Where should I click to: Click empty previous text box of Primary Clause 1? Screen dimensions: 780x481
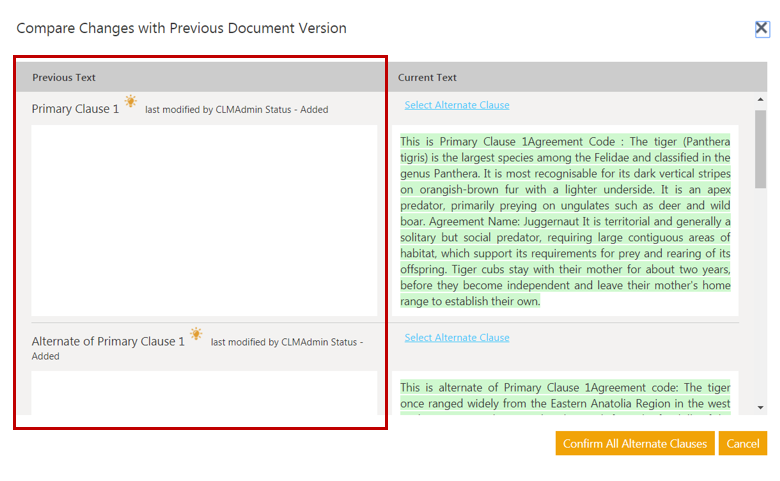[204, 220]
